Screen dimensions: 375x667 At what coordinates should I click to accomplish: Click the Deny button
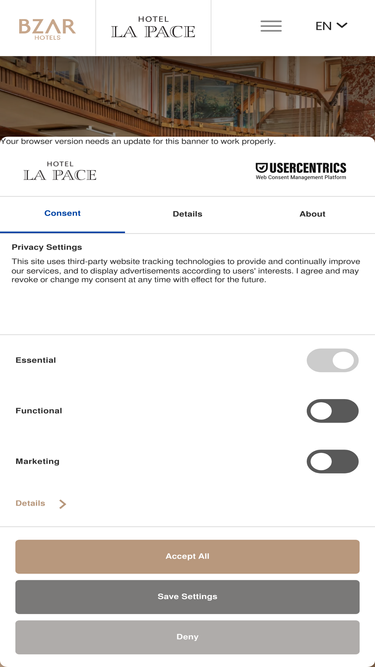(x=188, y=637)
